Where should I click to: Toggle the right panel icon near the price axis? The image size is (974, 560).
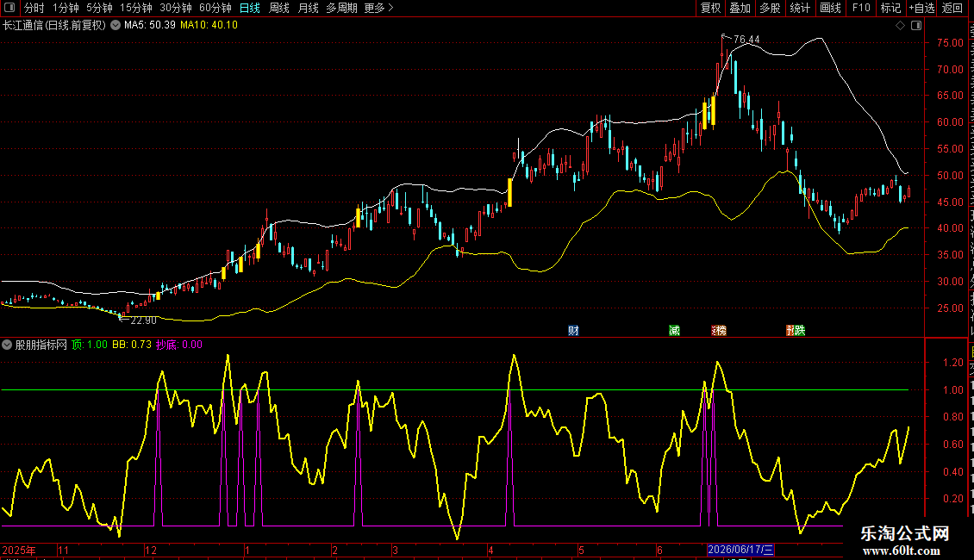pyautogui.click(x=916, y=26)
